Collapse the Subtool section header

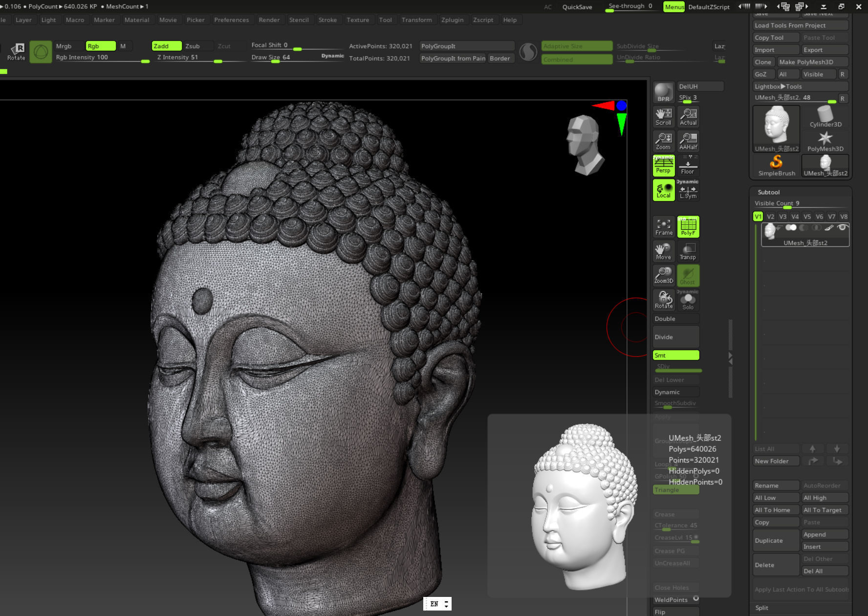tap(768, 192)
